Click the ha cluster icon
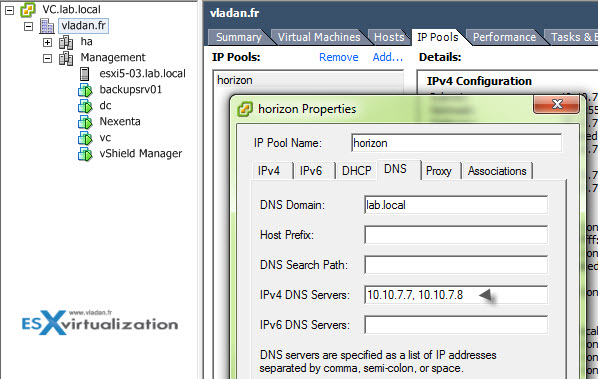 coord(66,42)
